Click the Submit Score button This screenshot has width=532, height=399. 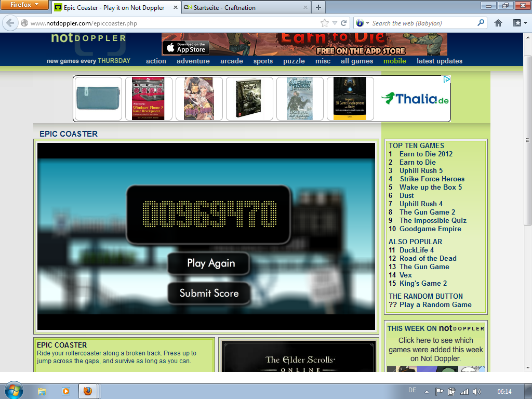(209, 293)
